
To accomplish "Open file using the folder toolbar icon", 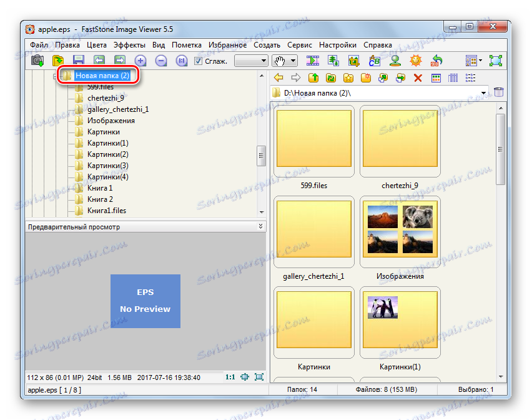I will [58, 61].
